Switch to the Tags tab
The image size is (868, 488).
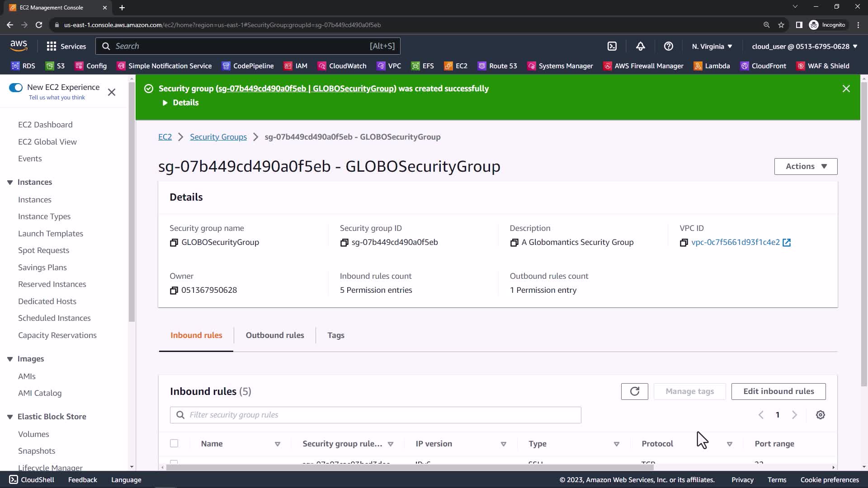336,335
